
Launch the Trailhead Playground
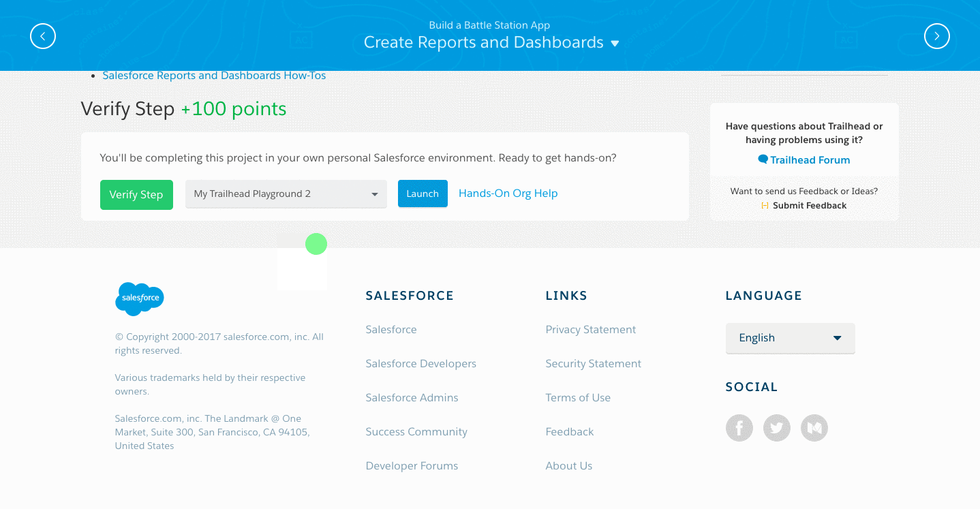point(423,194)
